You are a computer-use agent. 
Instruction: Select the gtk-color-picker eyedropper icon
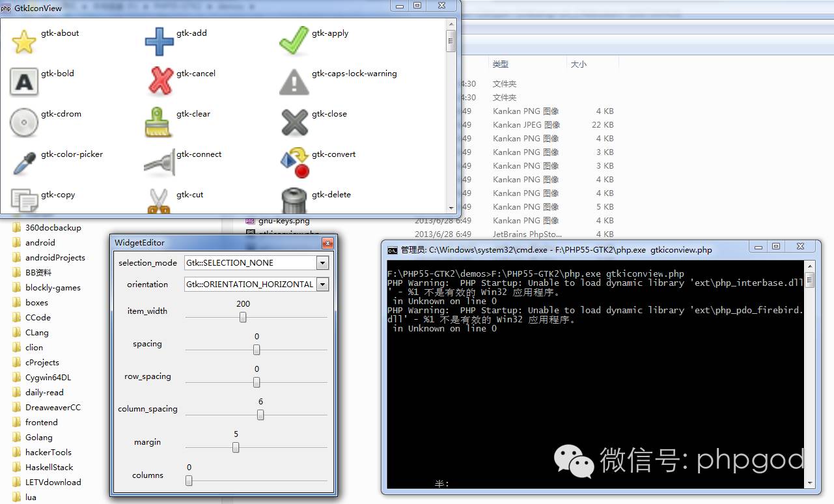pyautogui.click(x=24, y=163)
